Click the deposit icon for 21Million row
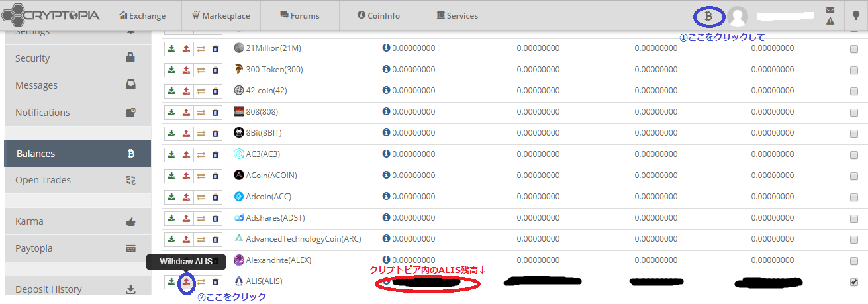Viewport: 868px width, 304px height. click(x=171, y=48)
